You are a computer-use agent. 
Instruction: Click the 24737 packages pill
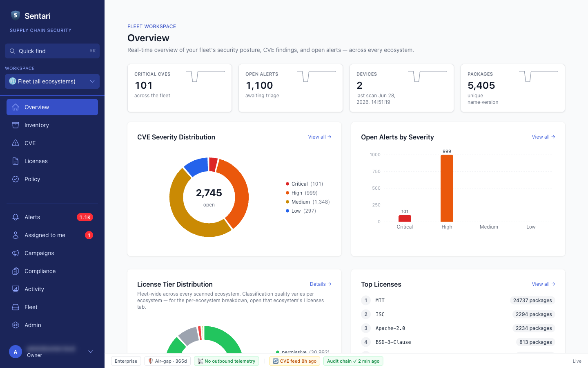pos(532,301)
